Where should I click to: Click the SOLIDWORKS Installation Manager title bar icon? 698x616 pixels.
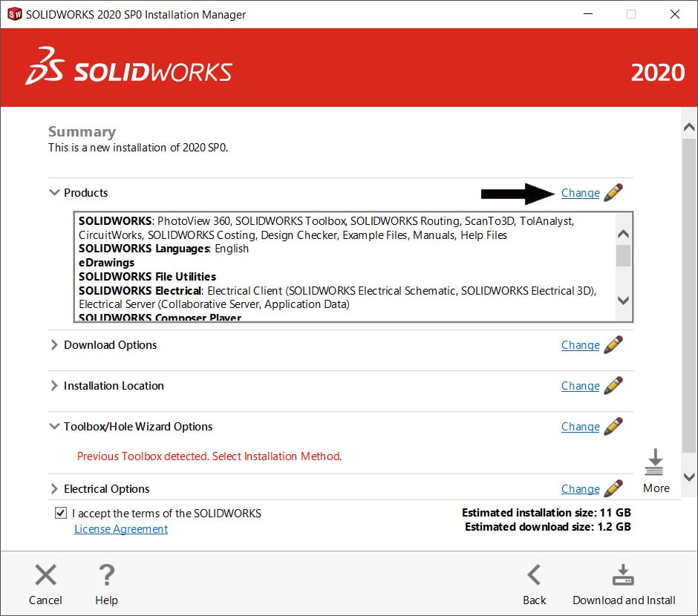(x=13, y=14)
